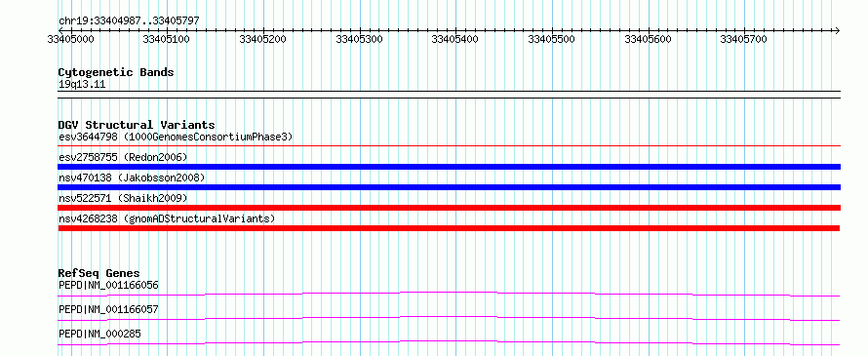This screenshot has width=868, height=356.
Task: Click ruler position 33405300
Action: [x=359, y=39]
